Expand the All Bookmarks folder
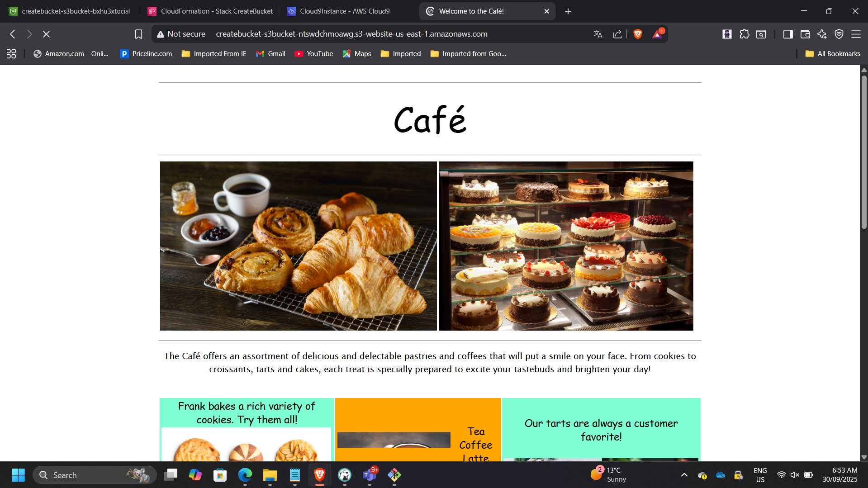This screenshot has height=488, width=868. coord(833,53)
